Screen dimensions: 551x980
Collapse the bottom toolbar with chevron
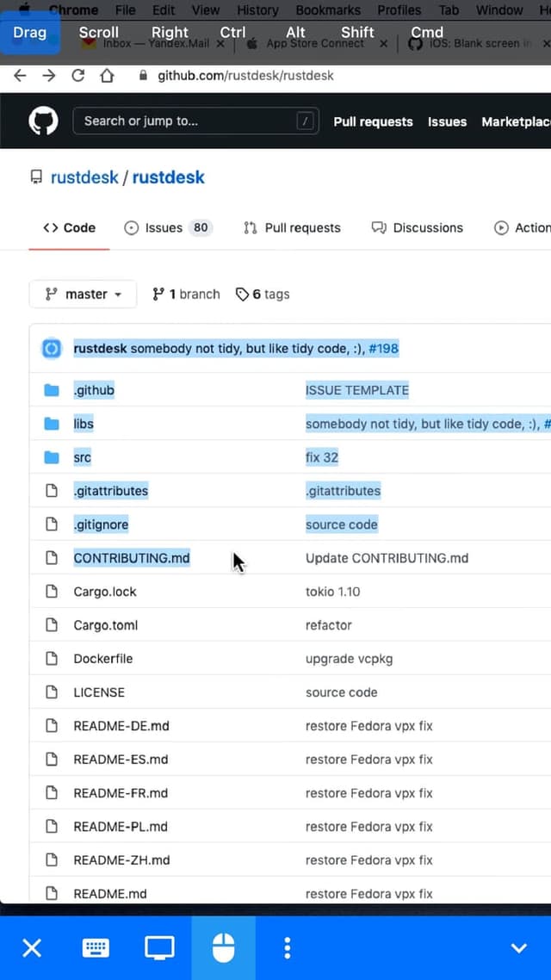519,948
